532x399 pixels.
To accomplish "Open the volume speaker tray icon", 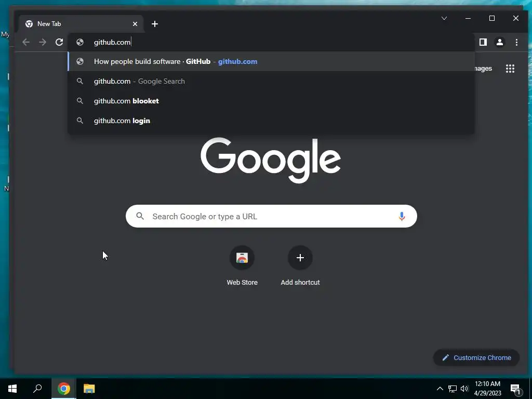I will tap(464, 389).
